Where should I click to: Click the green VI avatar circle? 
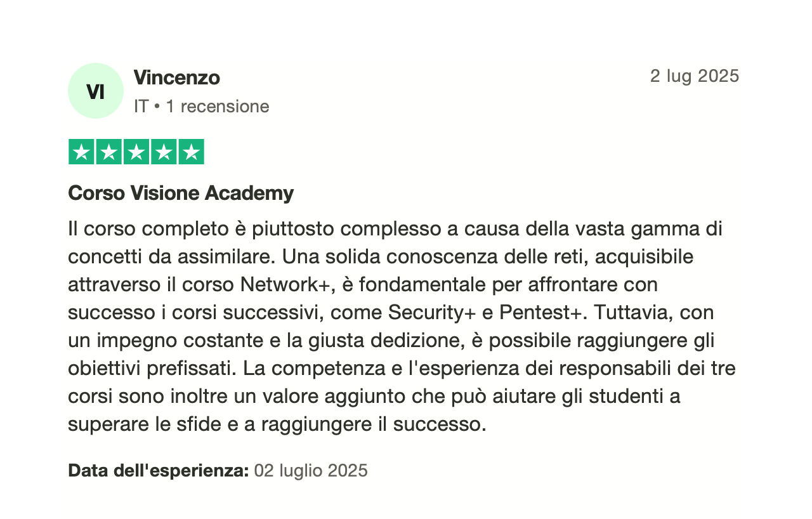pyautogui.click(x=95, y=91)
